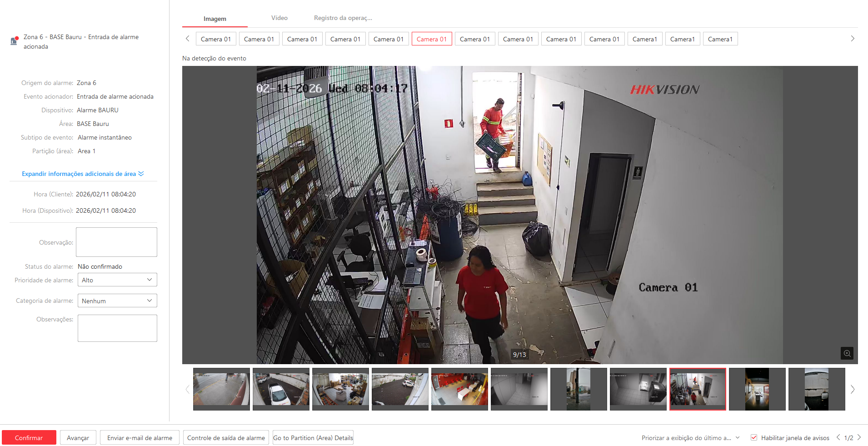
Task: Click previous arrow on thumbnail strip
Action: click(187, 389)
